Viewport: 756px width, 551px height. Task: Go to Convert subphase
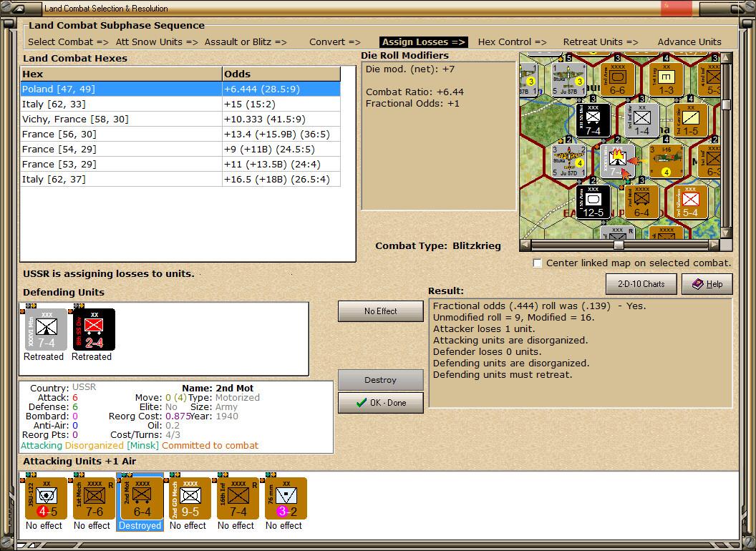tap(335, 42)
